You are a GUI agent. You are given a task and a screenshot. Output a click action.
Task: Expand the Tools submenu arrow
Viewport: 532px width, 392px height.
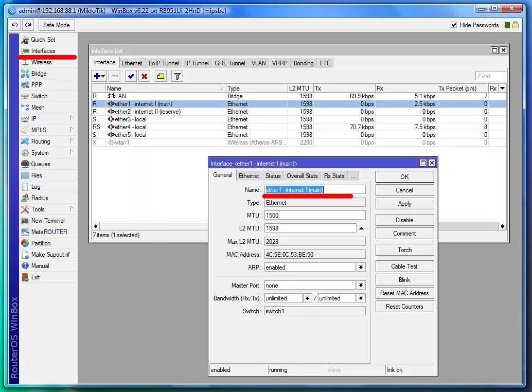71,209
